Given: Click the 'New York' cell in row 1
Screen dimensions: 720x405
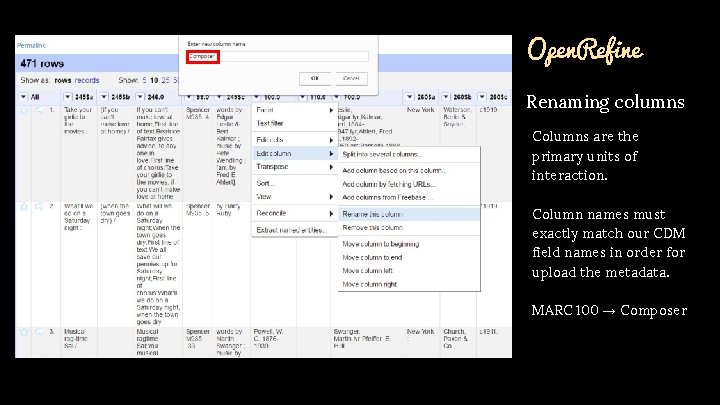Looking at the screenshot, I should pyautogui.click(x=421, y=110).
